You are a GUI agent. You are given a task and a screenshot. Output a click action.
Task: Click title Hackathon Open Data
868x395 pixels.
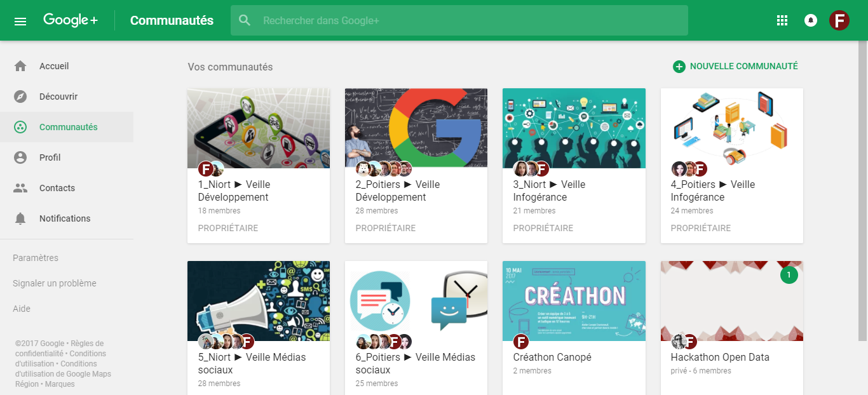click(x=720, y=357)
